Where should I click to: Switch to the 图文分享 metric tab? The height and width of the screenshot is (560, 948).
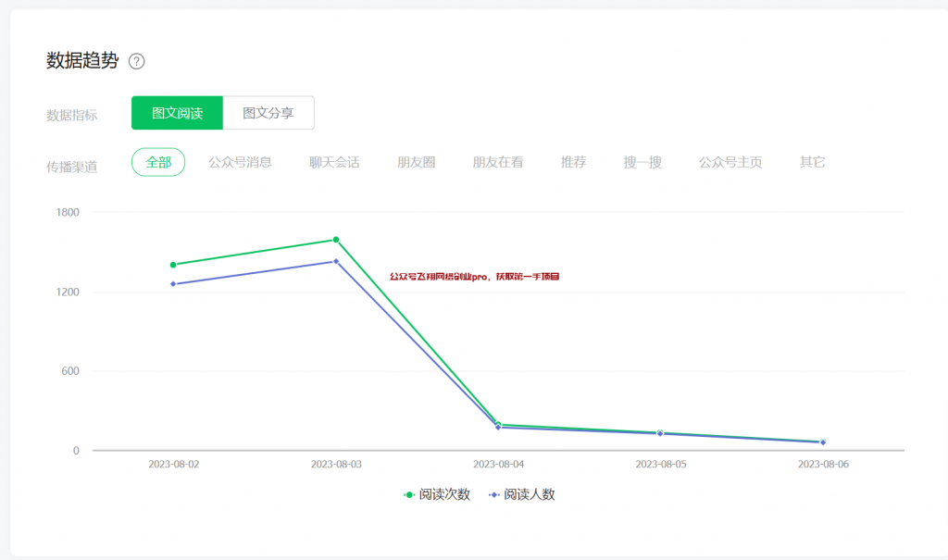pyautogui.click(x=268, y=112)
